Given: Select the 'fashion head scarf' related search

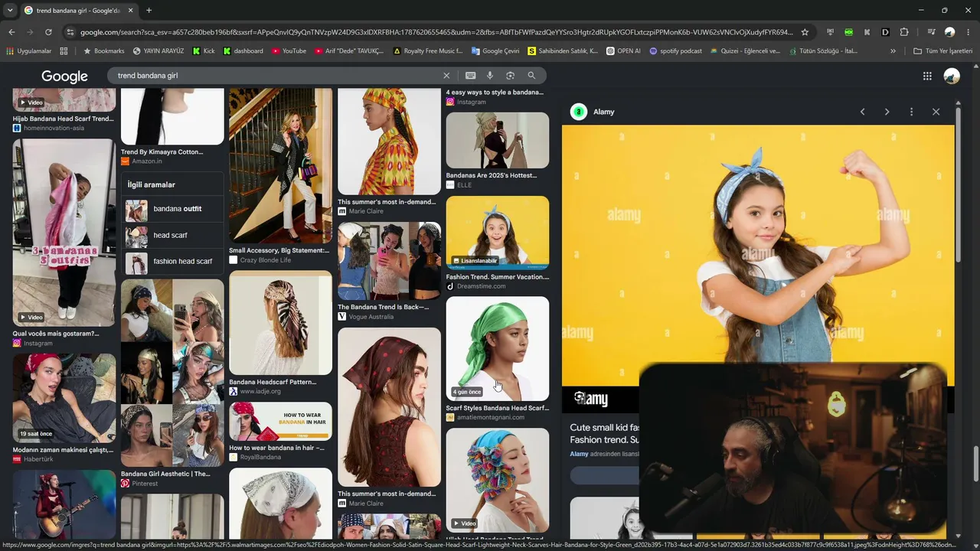Looking at the screenshot, I should tap(173, 262).
